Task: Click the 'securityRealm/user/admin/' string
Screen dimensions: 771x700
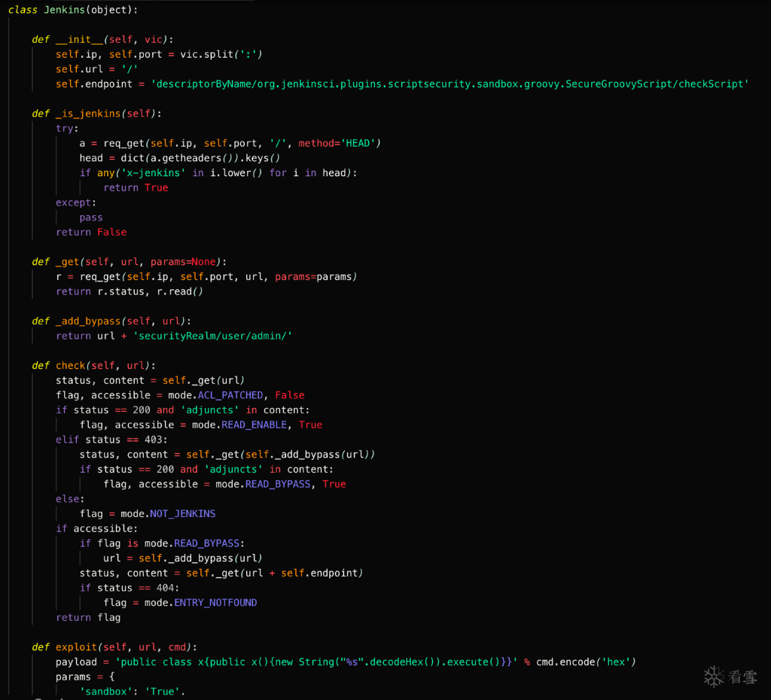Action: (212, 336)
